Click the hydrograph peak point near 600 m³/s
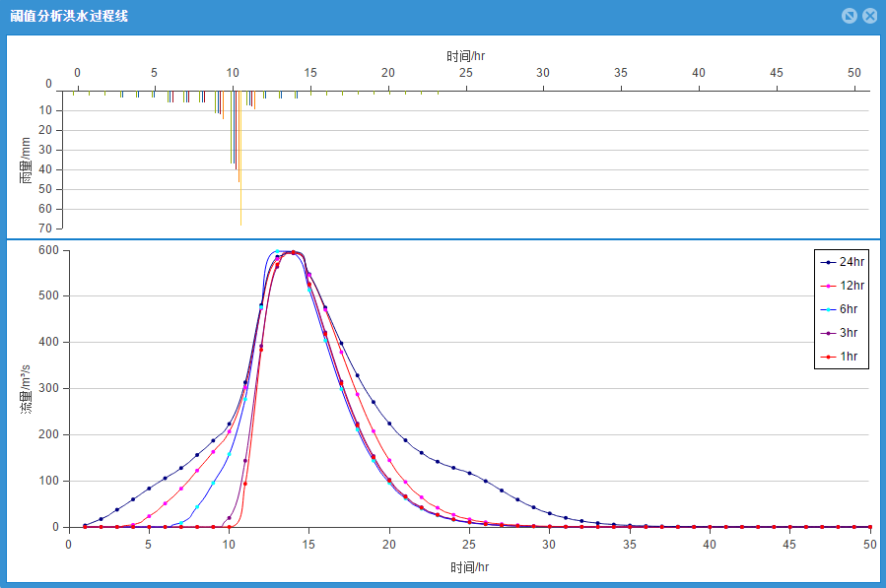 pyautogui.click(x=294, y=252)
